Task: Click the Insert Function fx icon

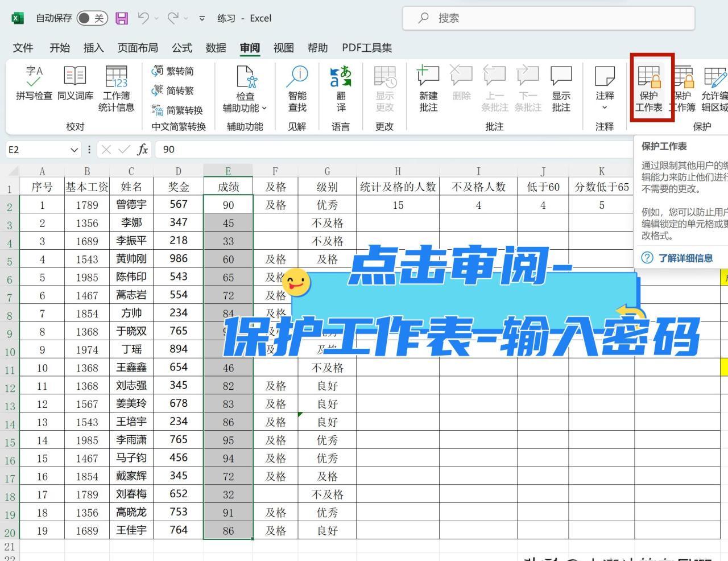Action: coord(142,150)
